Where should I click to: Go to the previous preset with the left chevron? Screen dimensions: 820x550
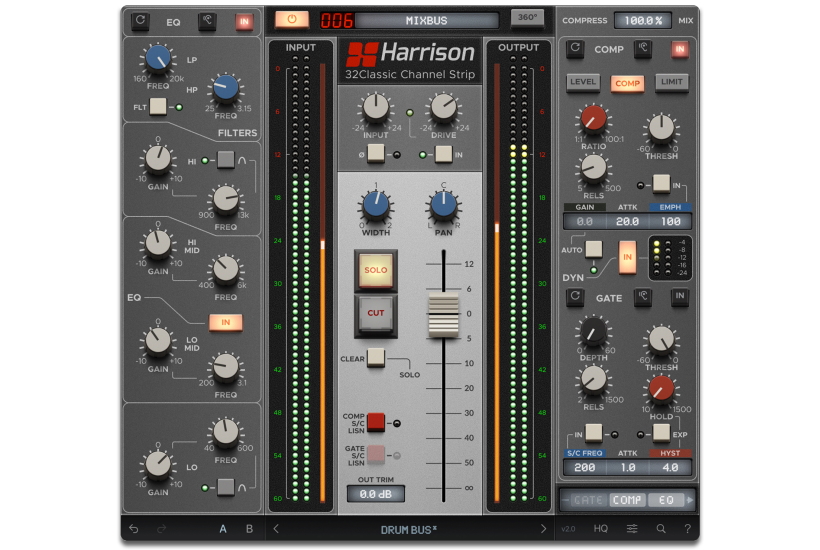[276, 529]
